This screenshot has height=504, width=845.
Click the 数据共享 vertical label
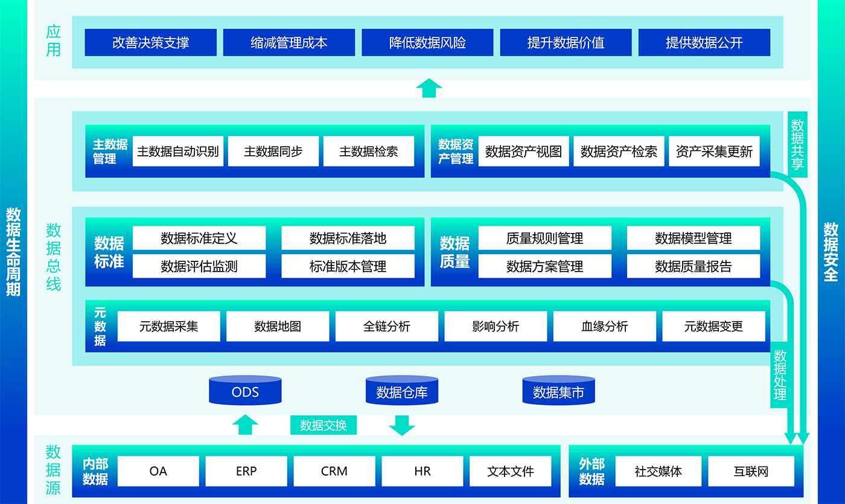tap(797, 144)
